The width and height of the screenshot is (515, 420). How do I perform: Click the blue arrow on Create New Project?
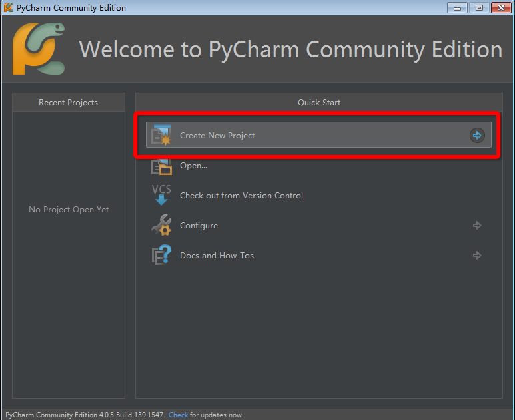point(477,135)
